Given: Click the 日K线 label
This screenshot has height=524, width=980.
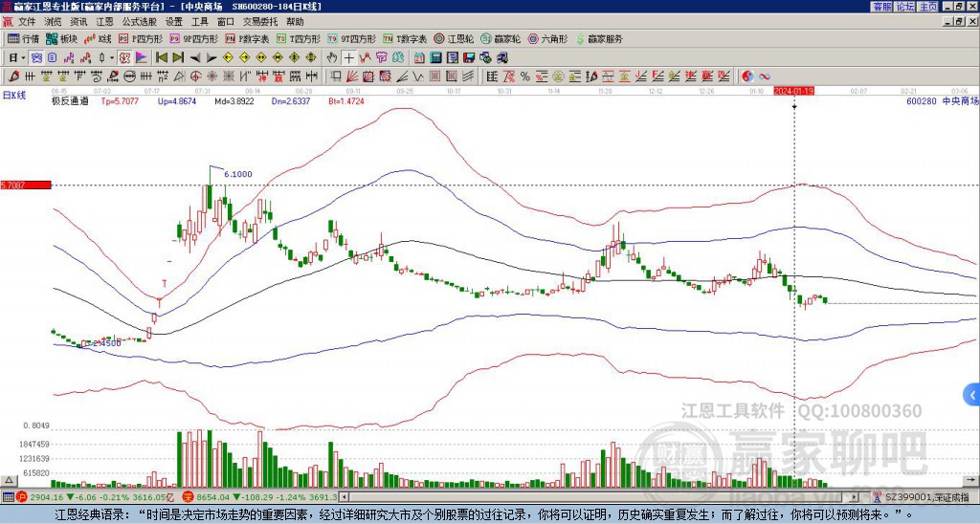Looking at the screenshot, I should (13, 95).
